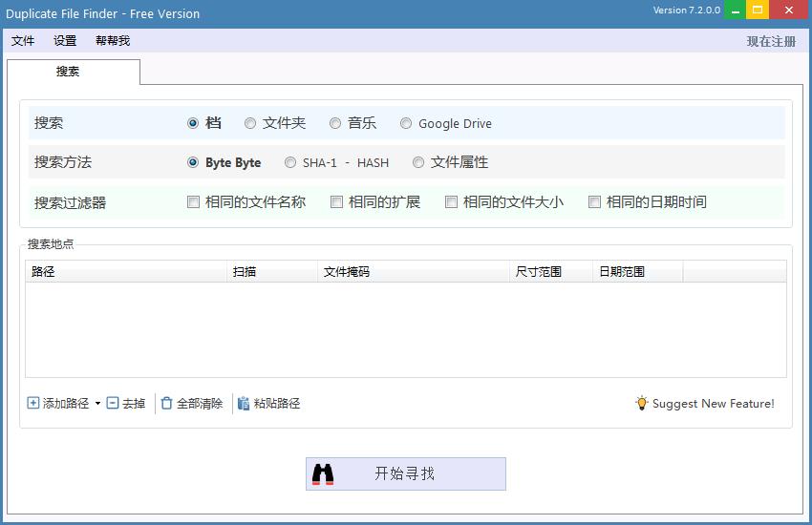Select the Google Drive radio button

(406, 123)
